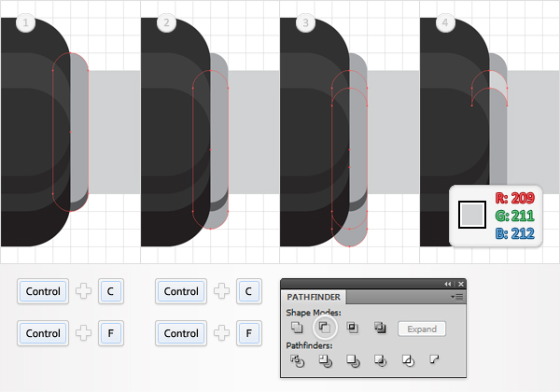Select the Intersect shape mode icon

[x=353, y=328]
